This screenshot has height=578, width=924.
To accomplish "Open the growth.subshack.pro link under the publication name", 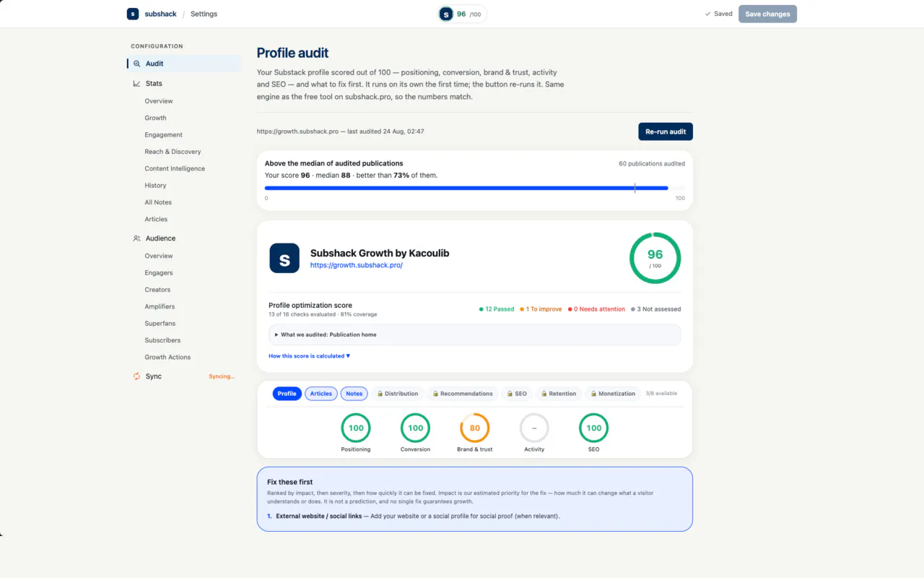I will (x=357, y=265).
